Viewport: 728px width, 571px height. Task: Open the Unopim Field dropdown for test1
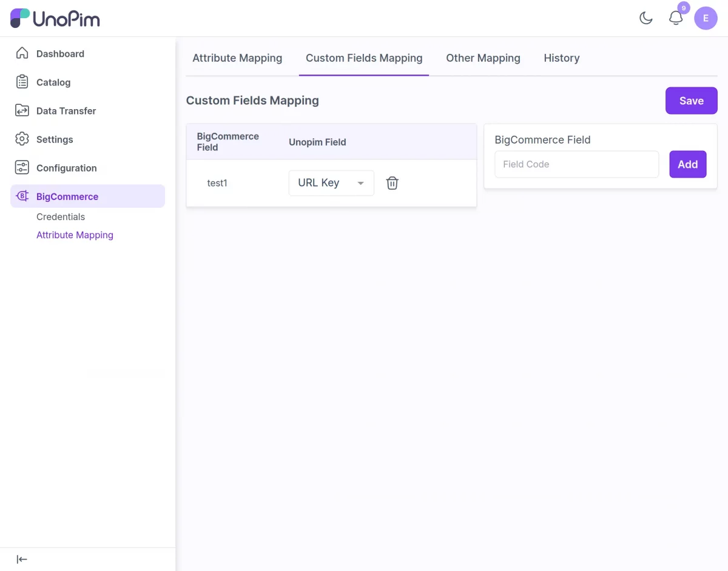[331, 182]
